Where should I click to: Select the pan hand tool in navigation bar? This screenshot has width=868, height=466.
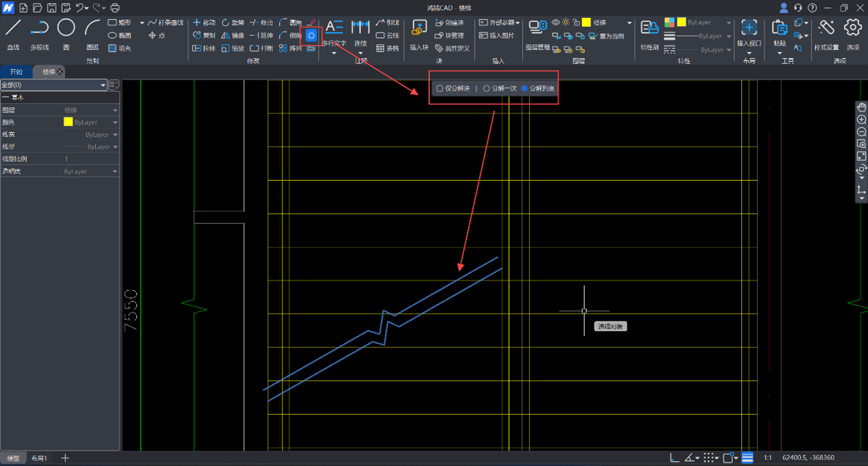coord(861,107)
